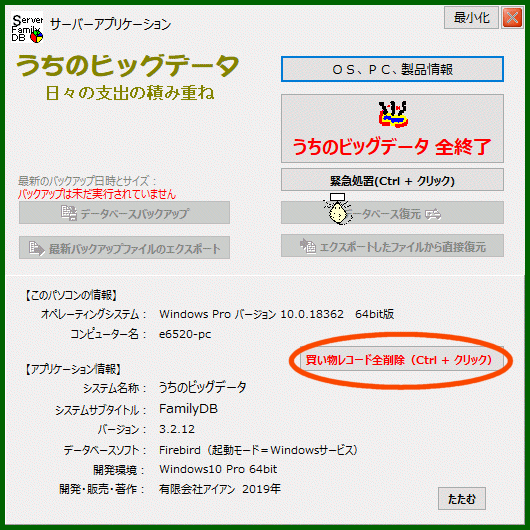Click the 【アプリケーション情報】 heading
This screenshot has height=530, width=530.
pyautogui.click(x=74, y=369)
